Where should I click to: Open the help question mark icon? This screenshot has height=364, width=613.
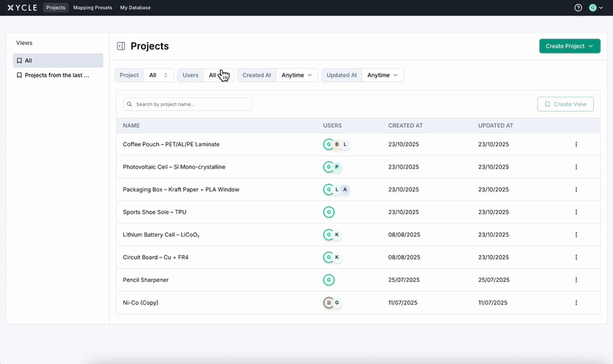click(578, 8)
